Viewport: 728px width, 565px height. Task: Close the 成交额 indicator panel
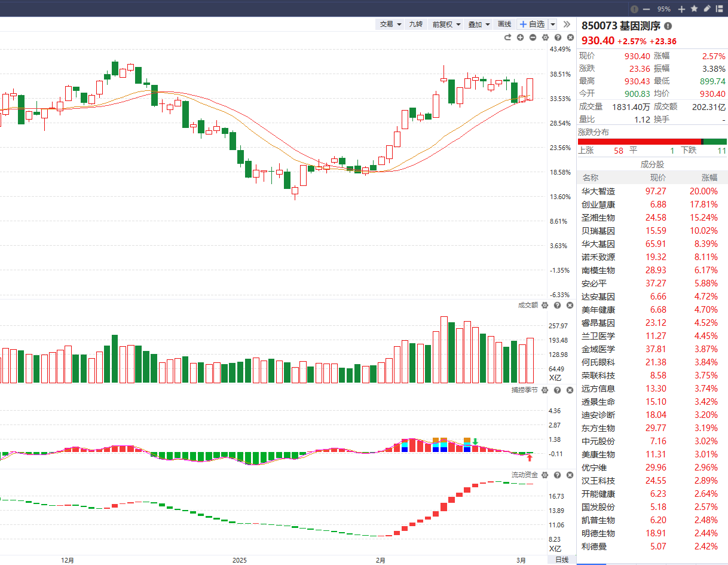click(570, 305)
